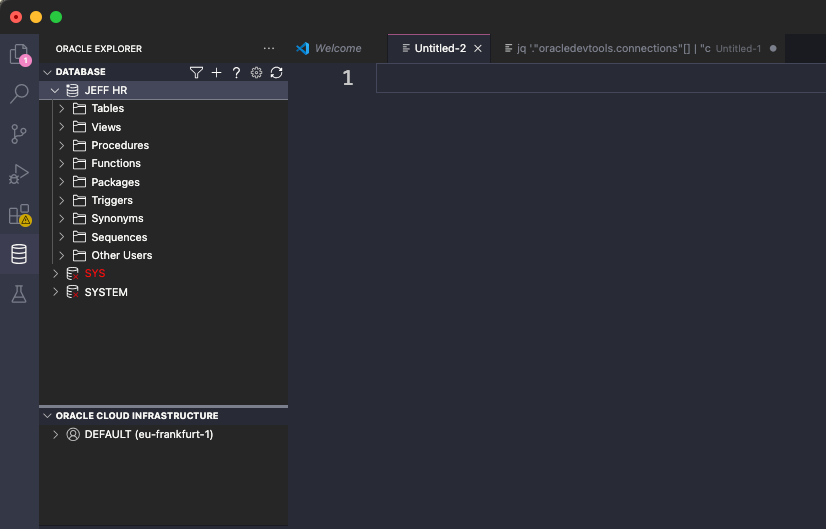Expand the Synonyms node chevron
826x529 pixels.
(x=62, y=218)
